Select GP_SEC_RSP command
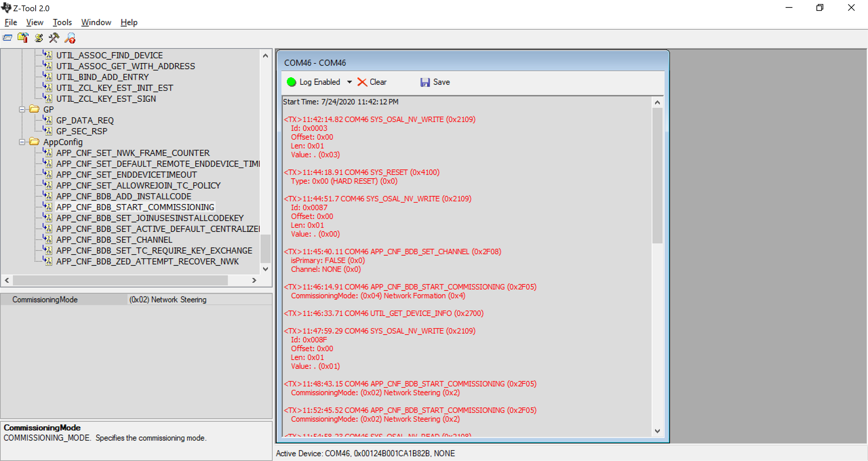The image size is (868, 461). click(x=82, y=131)
